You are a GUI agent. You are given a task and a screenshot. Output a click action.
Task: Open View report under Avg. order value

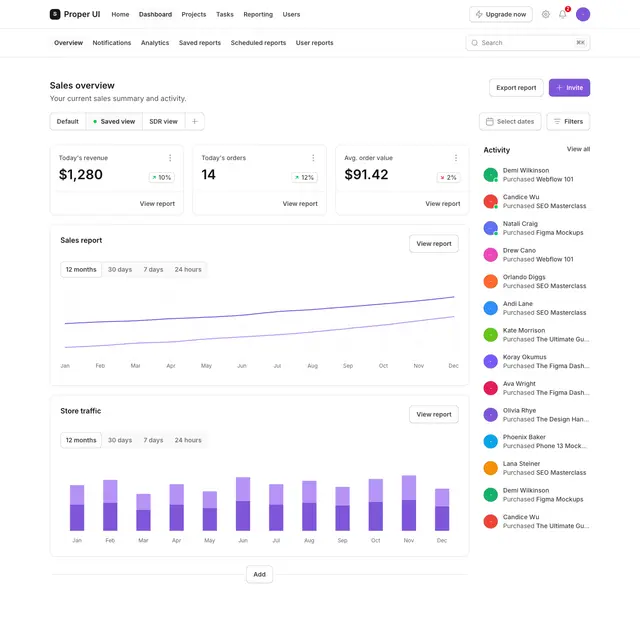(x=443, y=203)
